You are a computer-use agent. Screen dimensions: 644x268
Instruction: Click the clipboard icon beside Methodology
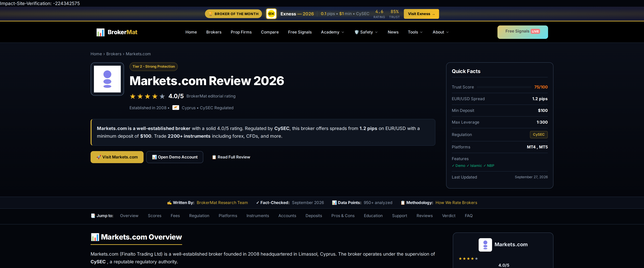(403, 203)
